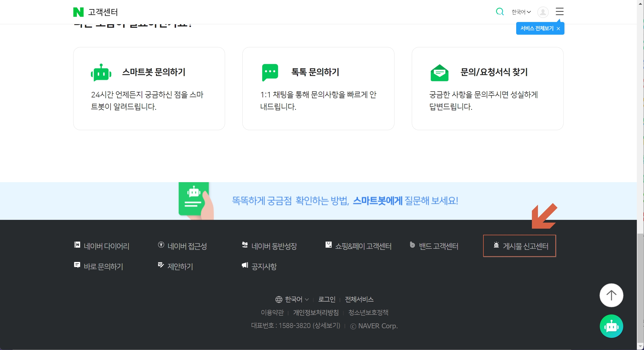Click the TalkTalk chat bubble icon
This screenshot has width=644, height=350.
pos(270,72)
